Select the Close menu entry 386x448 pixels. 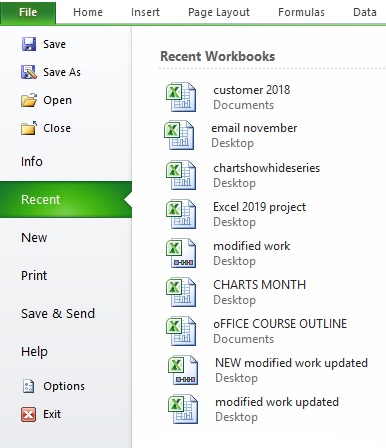[x=57, y=128]
